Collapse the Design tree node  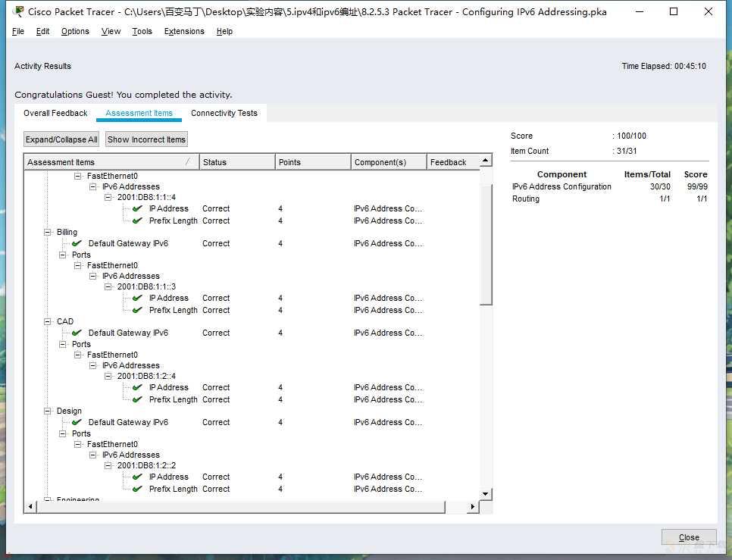[48, 411]
